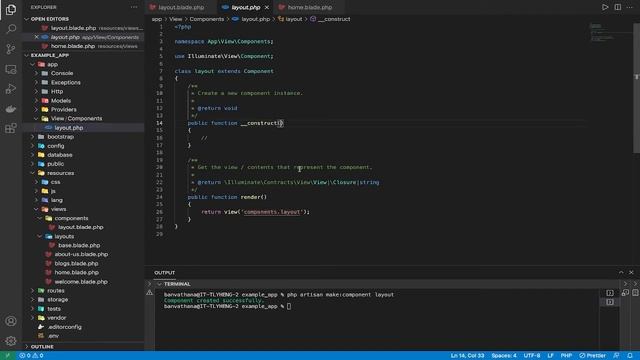The width and height of the screenshot is (640, 360).
Task: Close layout.php in Open Editors list
Action: point(36,37)
